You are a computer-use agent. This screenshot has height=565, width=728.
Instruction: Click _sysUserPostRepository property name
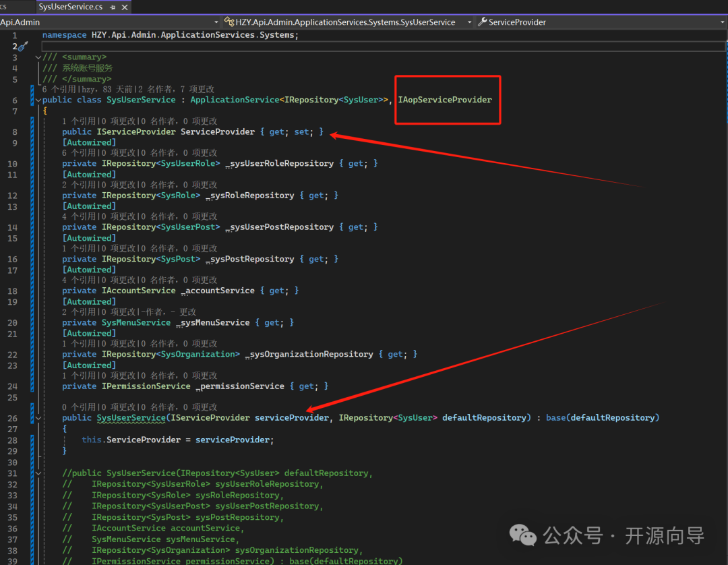[x=280, y=227]
